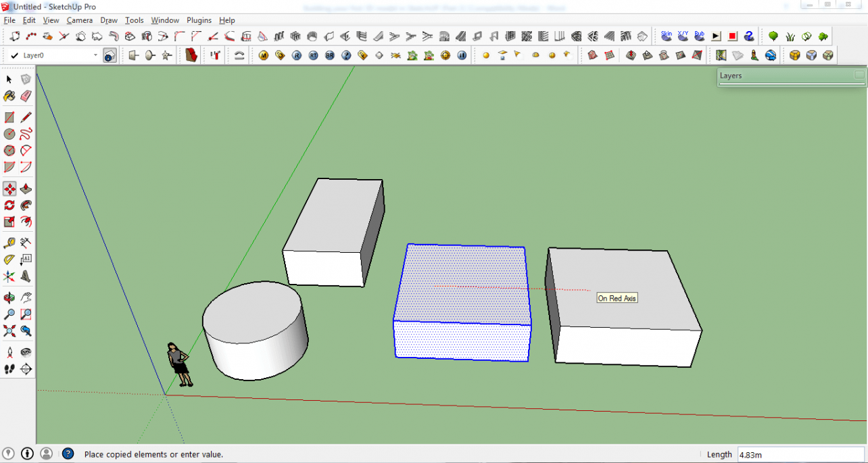Open the help question mark in status bar
This screenshot has width=868, height=463.
tap(68, 454)
